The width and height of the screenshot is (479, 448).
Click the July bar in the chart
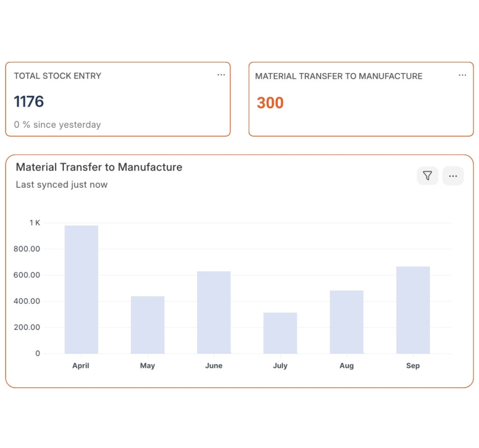280,333
